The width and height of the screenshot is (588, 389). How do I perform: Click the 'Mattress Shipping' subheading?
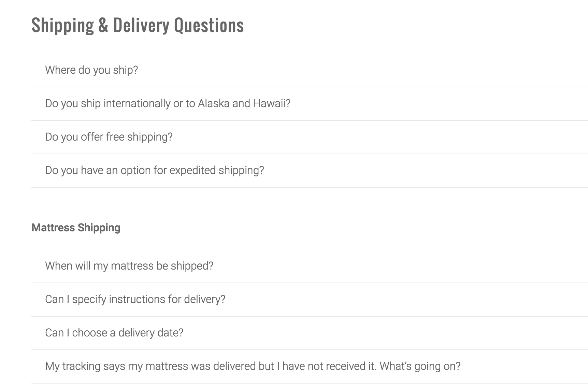click(76, 228)
